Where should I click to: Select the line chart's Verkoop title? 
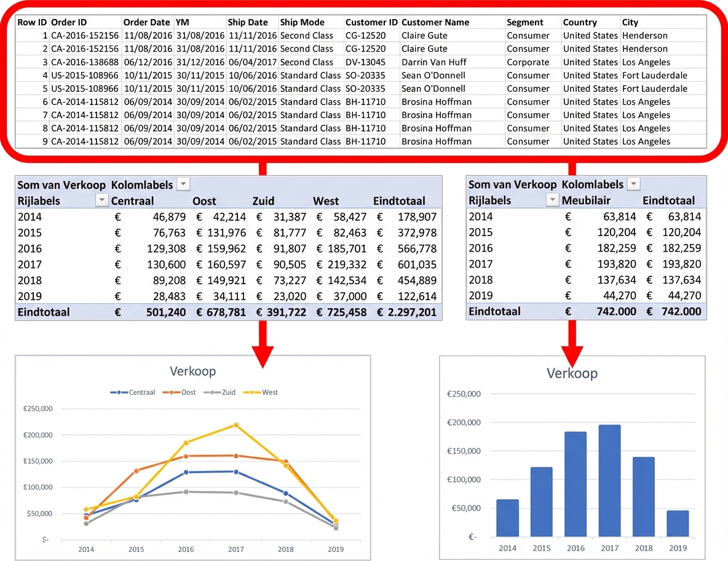pyautogui.click(x=192, y=372)
